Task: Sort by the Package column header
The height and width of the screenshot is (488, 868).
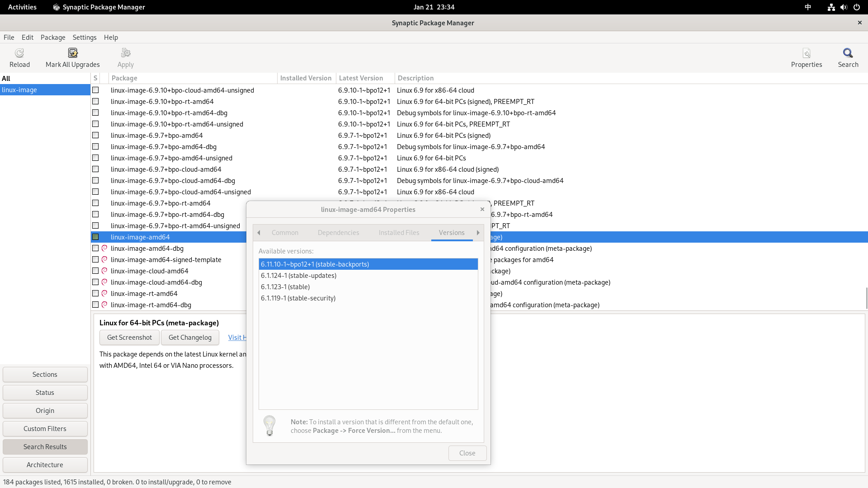Action: click(193, 78)
